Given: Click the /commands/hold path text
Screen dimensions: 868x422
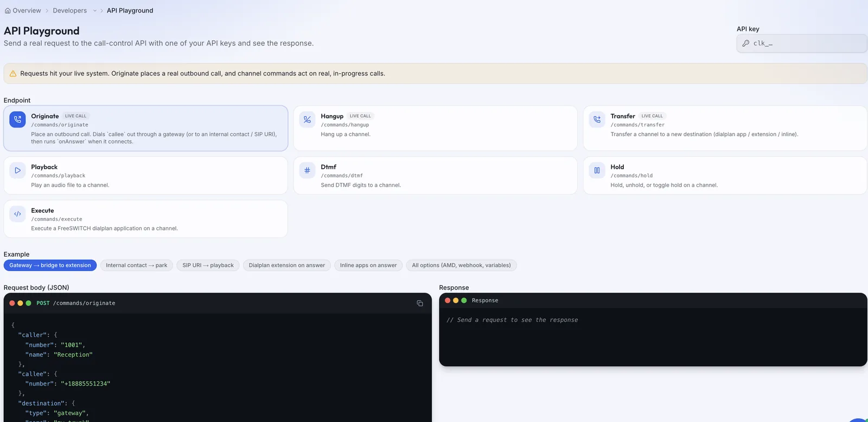Looking at the screenshot, I should (631, 176).
